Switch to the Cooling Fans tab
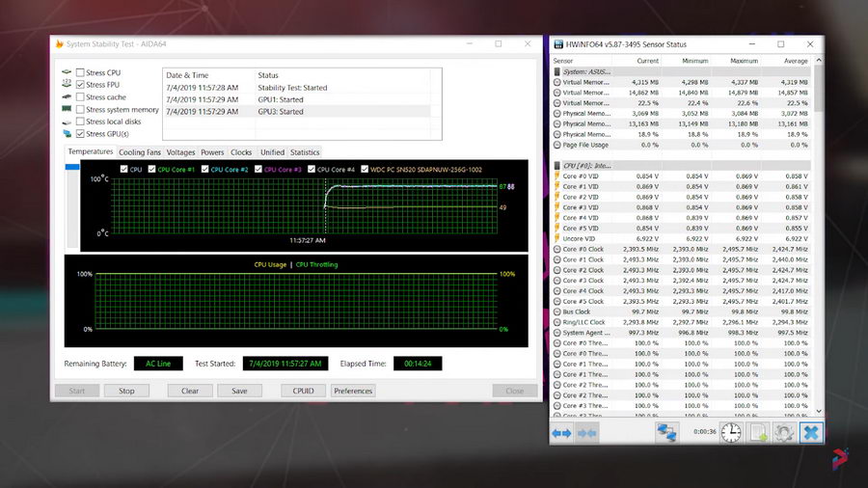This screenshot has height=488, width=868. 139,152
